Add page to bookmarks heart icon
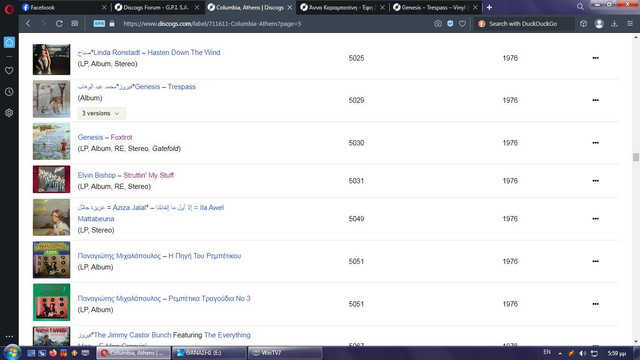 (462, 24)
